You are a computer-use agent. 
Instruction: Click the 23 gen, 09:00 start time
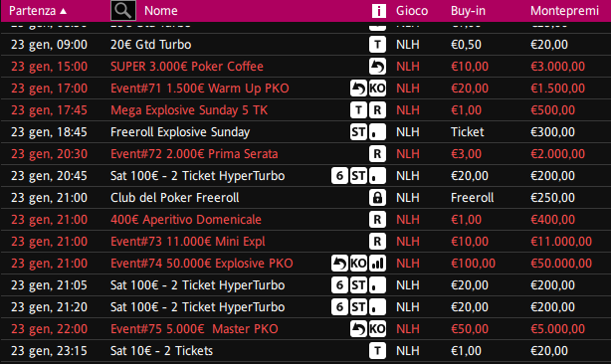tap(49, 45)
